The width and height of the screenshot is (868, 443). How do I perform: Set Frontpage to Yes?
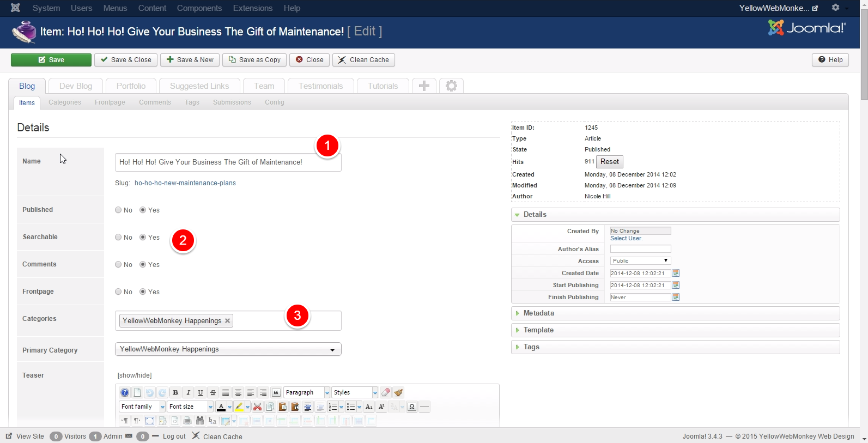click(x=143, y=292)
